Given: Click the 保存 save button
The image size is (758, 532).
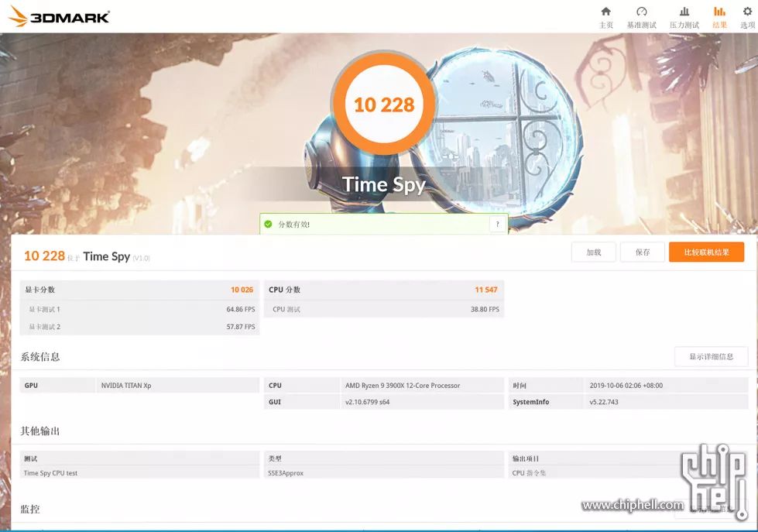Looking at the screenshot, I should pos(643,252).
